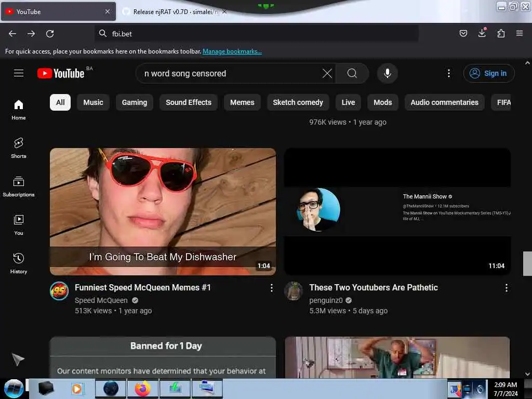Select the Audio commentaries filter chip

445,102
